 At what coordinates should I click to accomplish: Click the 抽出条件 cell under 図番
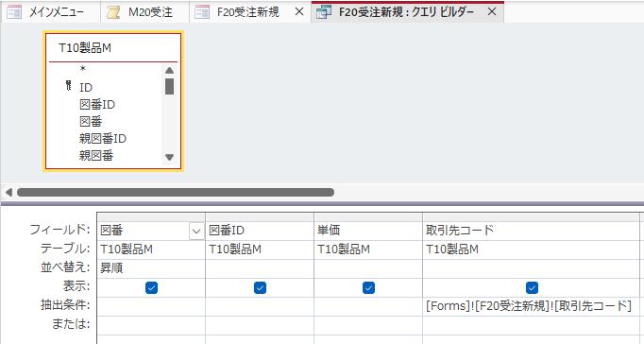coord(151,306)
